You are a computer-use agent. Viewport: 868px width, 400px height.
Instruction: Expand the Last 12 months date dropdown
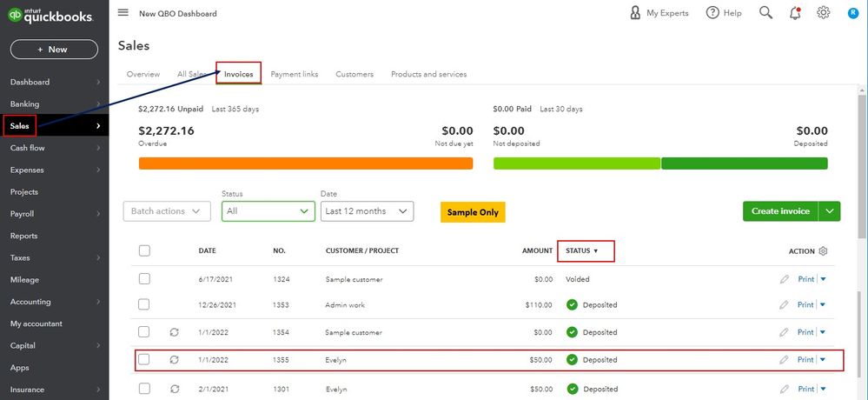pyautogui.click(x=367, y=211)
